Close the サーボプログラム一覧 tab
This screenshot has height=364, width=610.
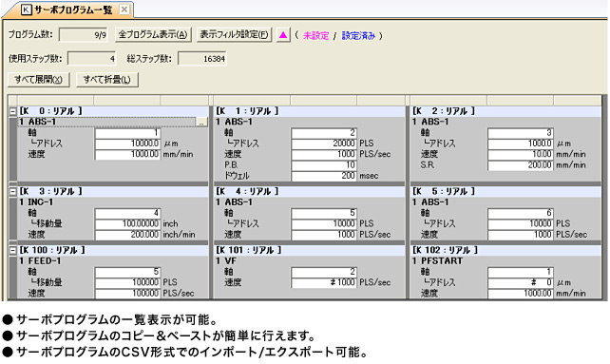coord(124,10)
